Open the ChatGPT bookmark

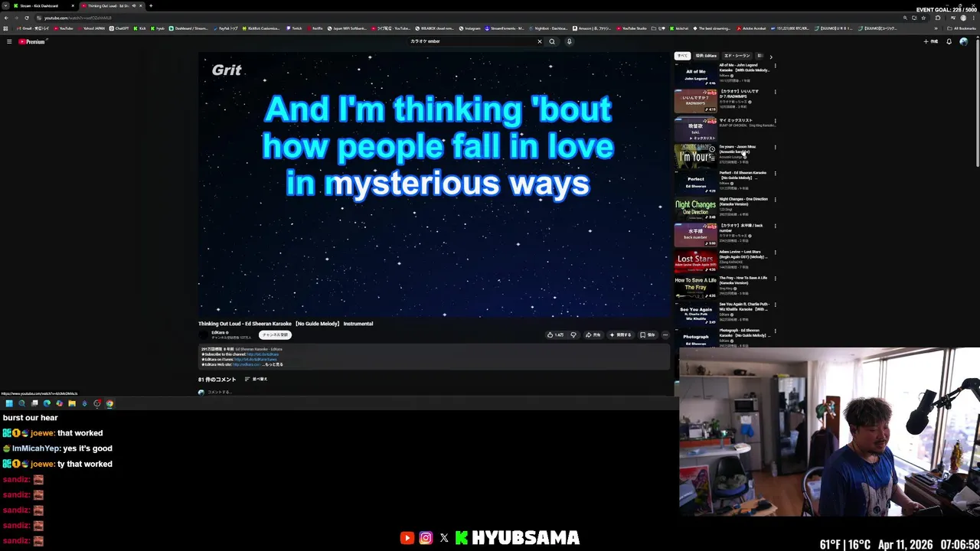click(x=119, y=28)
